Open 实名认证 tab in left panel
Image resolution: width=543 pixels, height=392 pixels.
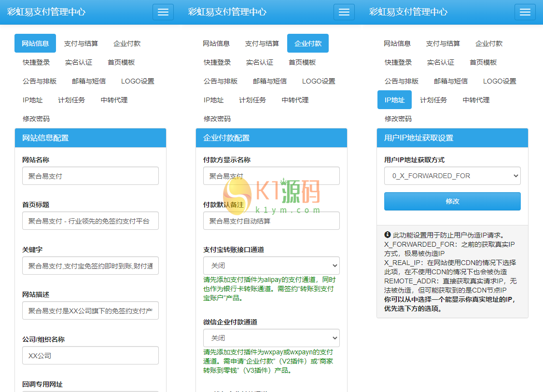tap(79, 62)
